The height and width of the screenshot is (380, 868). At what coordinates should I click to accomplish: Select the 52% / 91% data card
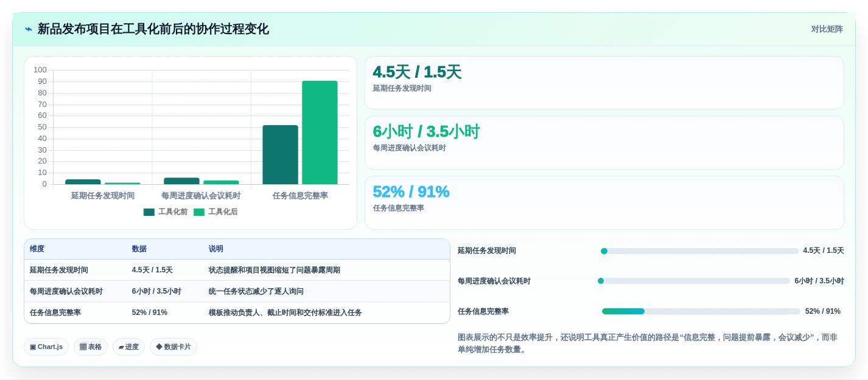(604, 202)
